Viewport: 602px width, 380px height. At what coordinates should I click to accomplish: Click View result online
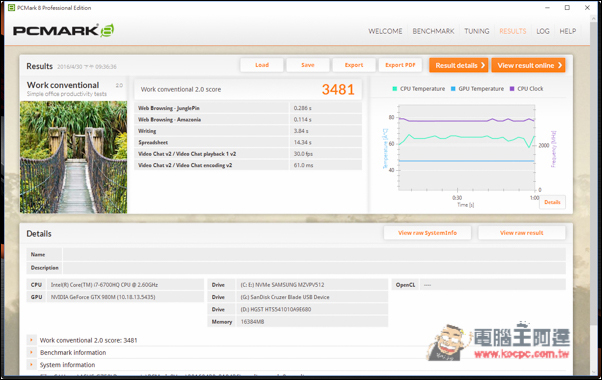[x=528, y=65]
